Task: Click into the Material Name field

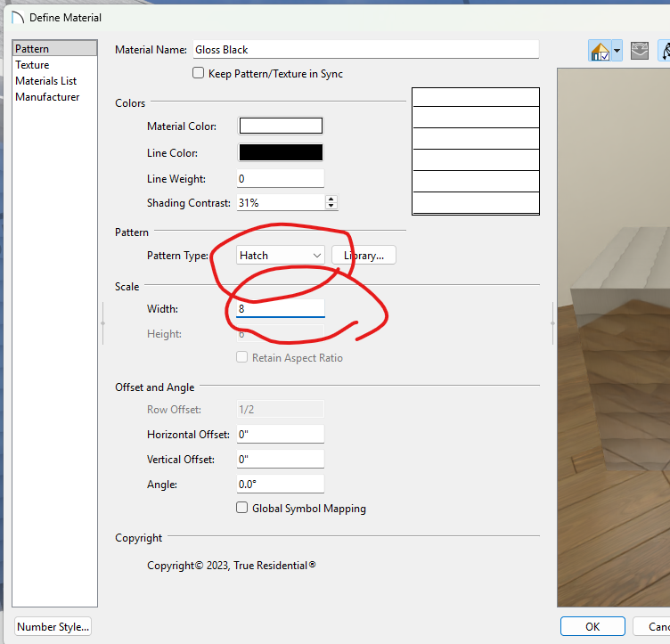Action: pos(365,50)
